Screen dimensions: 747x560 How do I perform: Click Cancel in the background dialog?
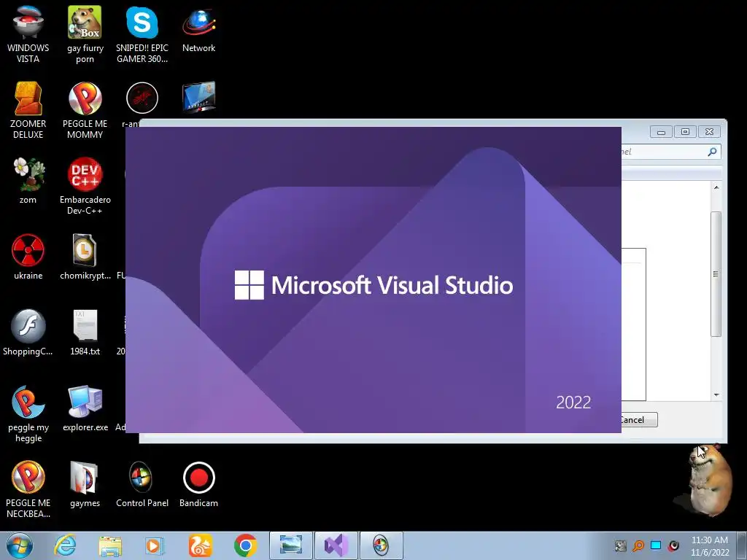[638, 419]
